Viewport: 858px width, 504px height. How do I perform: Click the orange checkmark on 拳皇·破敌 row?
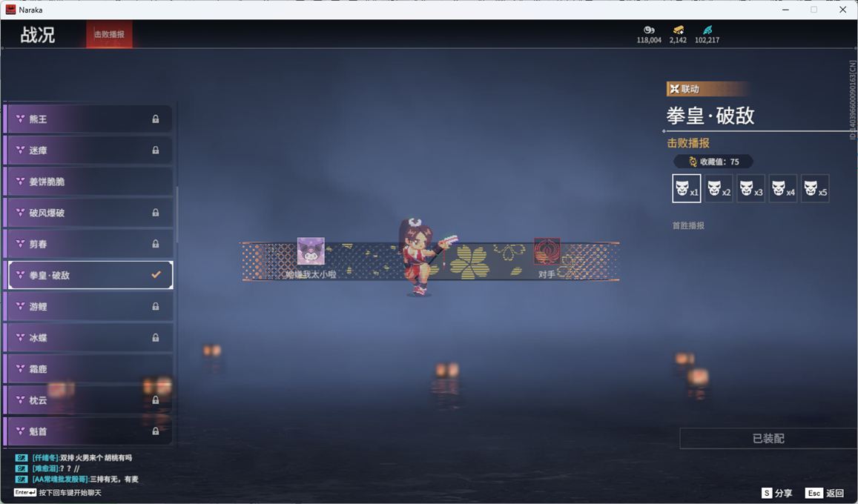tap(156, 274)
